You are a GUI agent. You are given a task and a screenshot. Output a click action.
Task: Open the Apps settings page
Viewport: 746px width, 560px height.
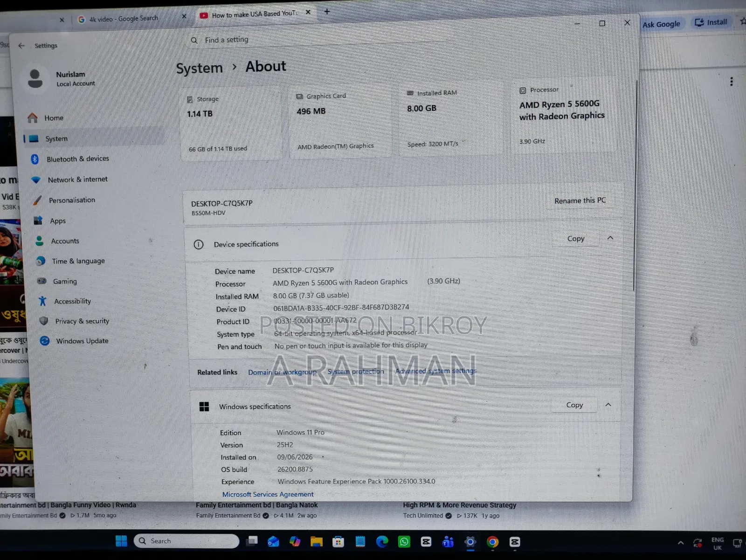tap(58, 221)
